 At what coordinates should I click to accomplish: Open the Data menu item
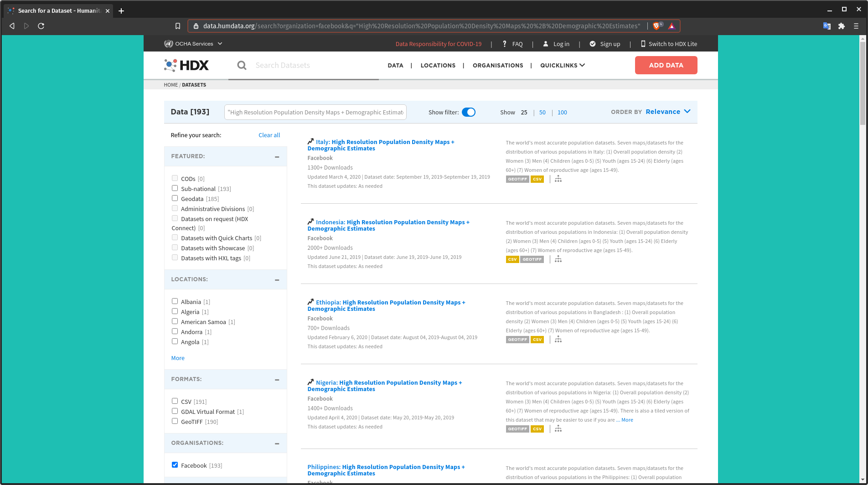[x=395, y=65]
